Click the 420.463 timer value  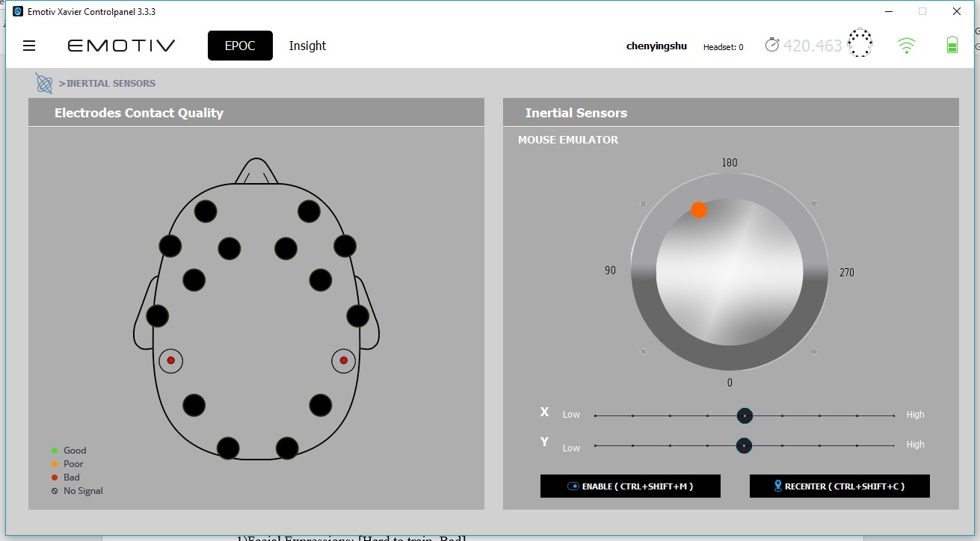pyautogui.click(x=813, y=46)
